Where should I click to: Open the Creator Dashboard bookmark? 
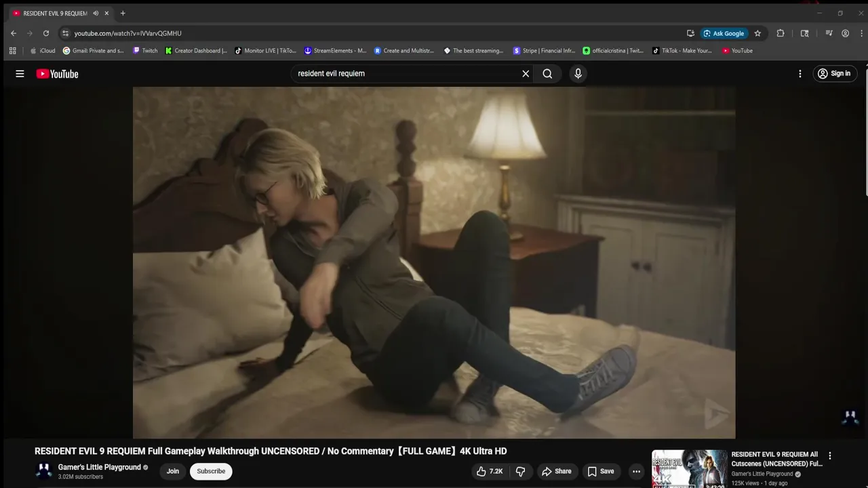(x=197, y=51)
